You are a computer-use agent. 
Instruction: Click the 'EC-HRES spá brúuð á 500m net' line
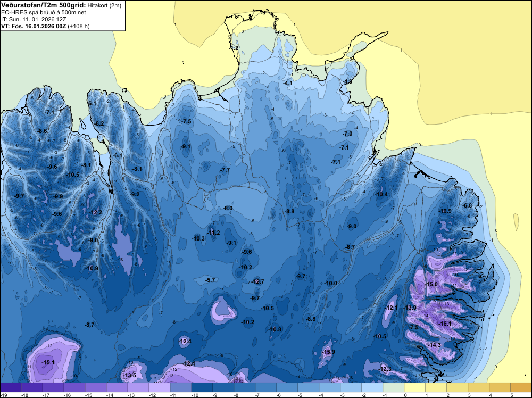point(44,13)
